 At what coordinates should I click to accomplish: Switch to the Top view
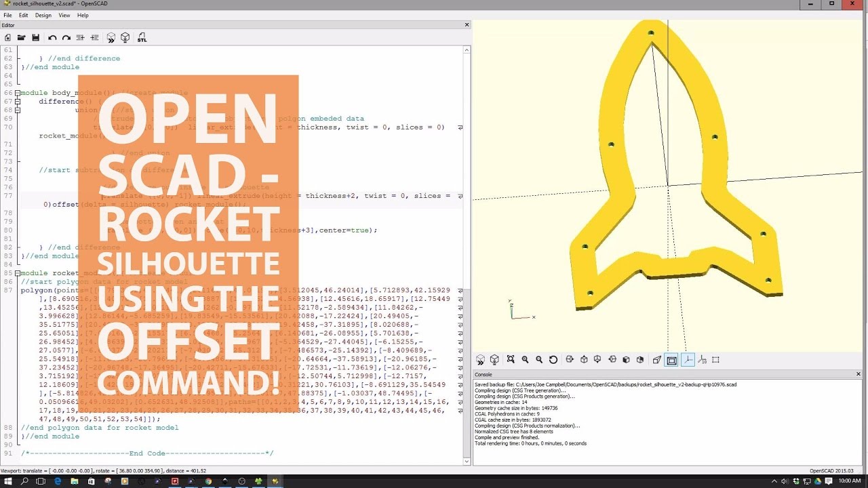click(584, 360)
